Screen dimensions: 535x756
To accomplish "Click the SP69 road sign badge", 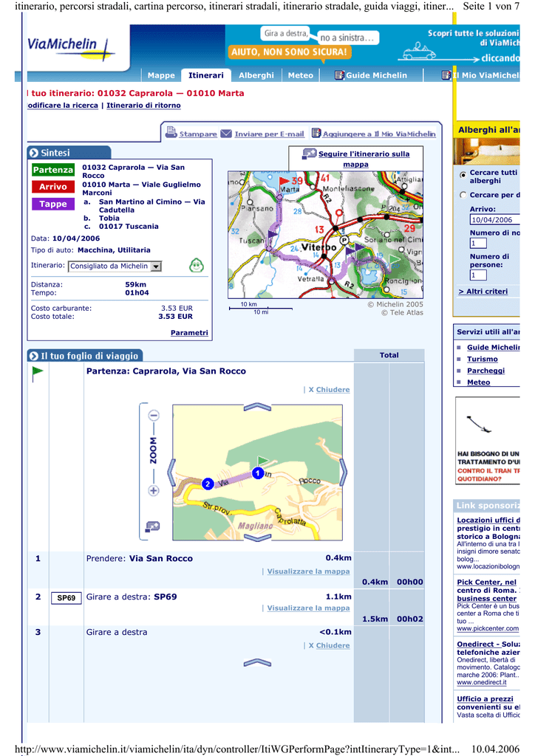I will pos(66,598).
